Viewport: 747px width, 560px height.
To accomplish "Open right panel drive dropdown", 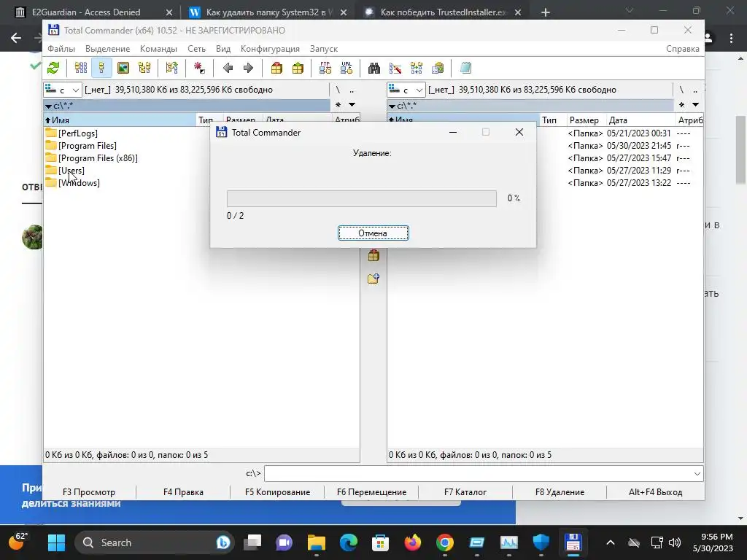I will (406, 90).
